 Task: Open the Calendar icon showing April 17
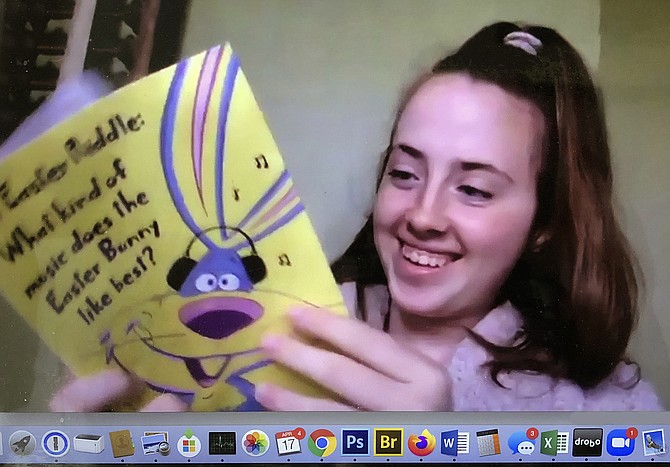pyautogui.click(x=289, y=443)
